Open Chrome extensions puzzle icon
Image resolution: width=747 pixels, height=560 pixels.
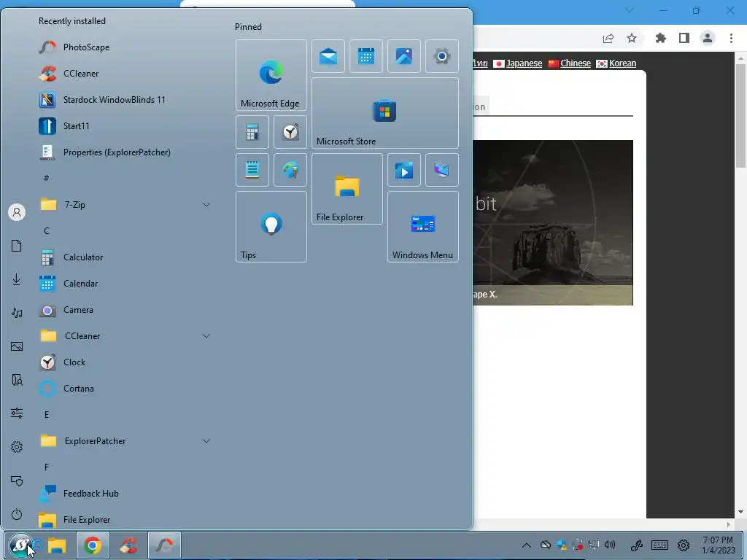point(661,38)
